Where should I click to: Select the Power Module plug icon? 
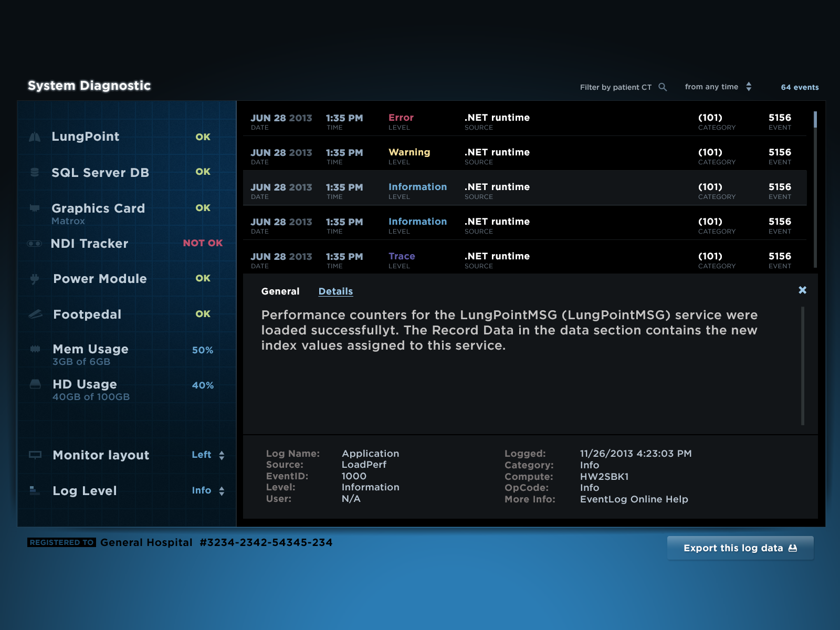[x=34, y=279]
